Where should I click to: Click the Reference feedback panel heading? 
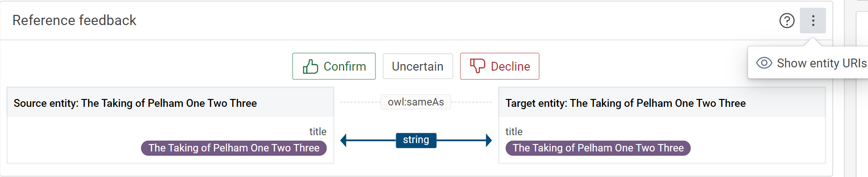tap(74, 20)
